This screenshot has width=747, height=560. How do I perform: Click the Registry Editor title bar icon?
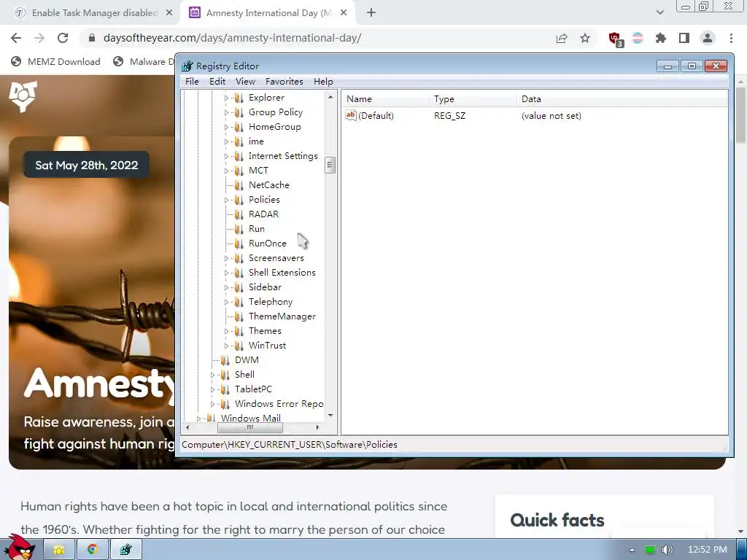point(187,66)
